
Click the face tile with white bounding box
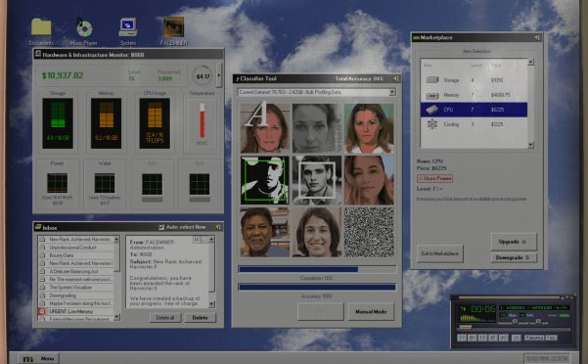pos(317,180)
